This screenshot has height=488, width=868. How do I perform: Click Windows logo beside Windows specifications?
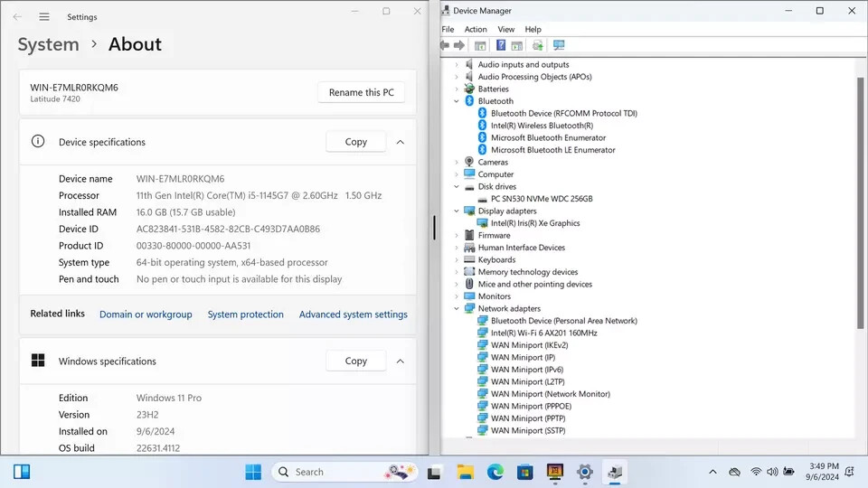[38, 361]
